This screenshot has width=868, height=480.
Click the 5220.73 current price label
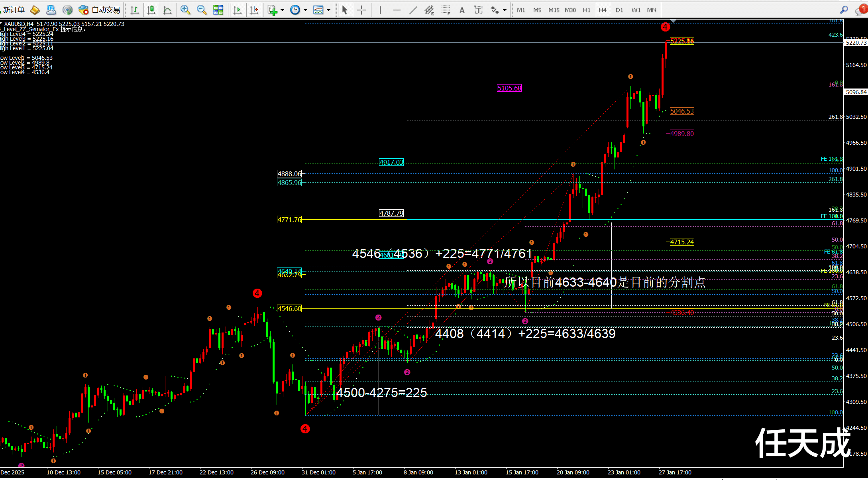pyautogui.click(x=856, y=43)
